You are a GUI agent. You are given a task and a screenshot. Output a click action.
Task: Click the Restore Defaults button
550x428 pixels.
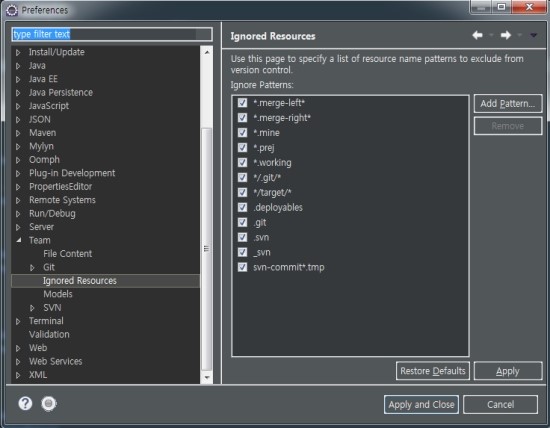(x=433, y=371)
